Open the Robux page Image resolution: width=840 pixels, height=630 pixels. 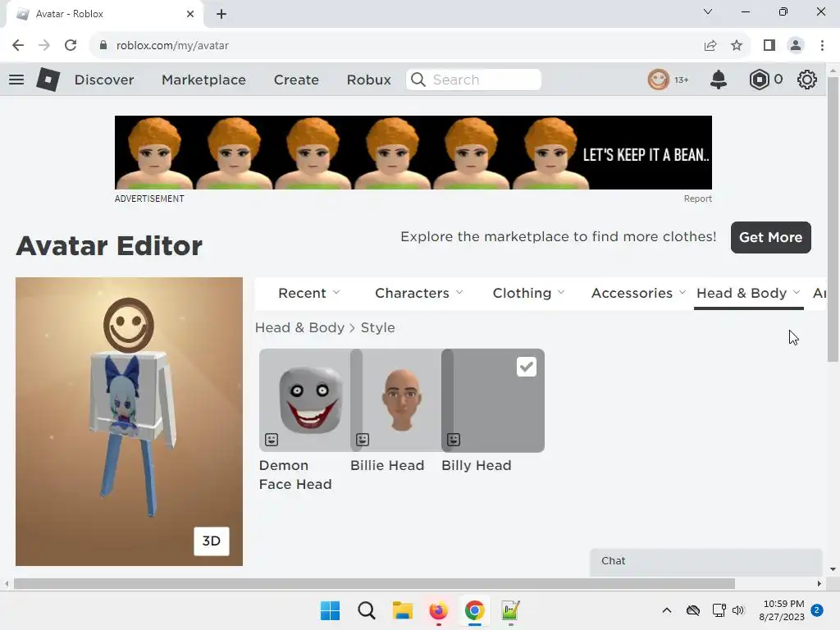pos(368,80)
